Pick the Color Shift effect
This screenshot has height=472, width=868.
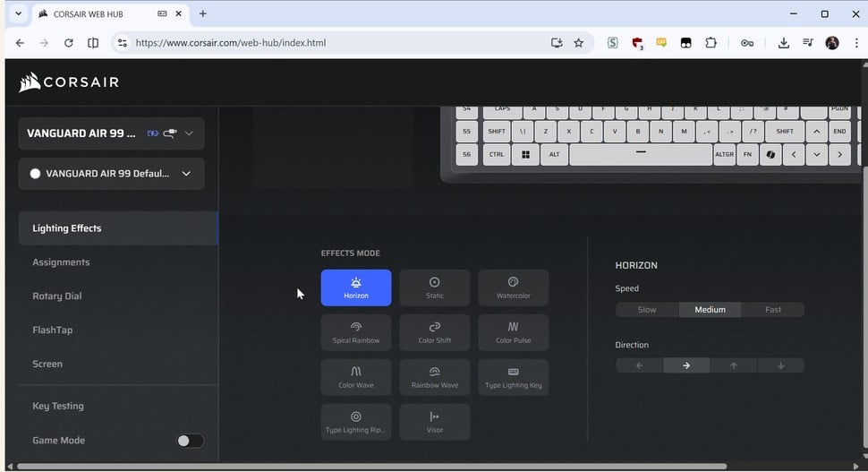point(434,332)
